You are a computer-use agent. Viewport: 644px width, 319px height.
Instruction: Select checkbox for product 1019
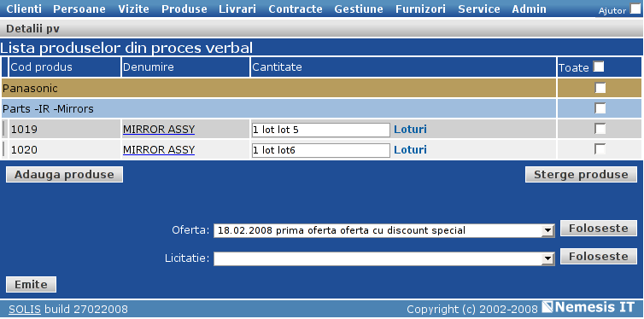[x=600, y=129]
